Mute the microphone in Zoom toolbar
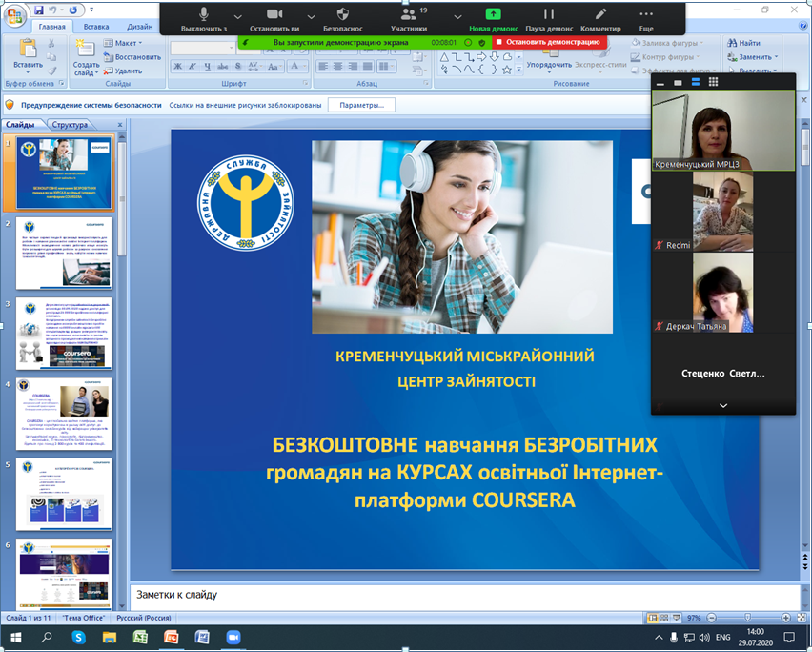This screenshot has height=652, width=812. 204,16
